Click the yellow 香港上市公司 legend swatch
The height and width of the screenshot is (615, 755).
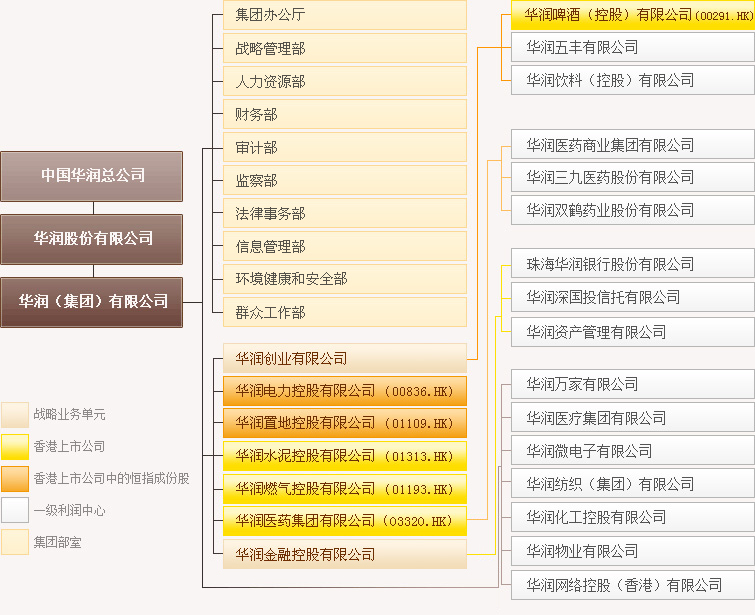tap(15, 447)
